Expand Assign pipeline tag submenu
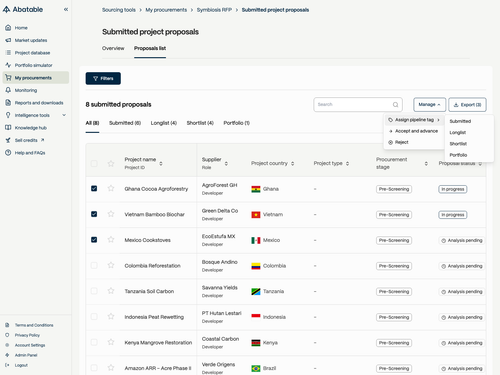 click(414, 120)
